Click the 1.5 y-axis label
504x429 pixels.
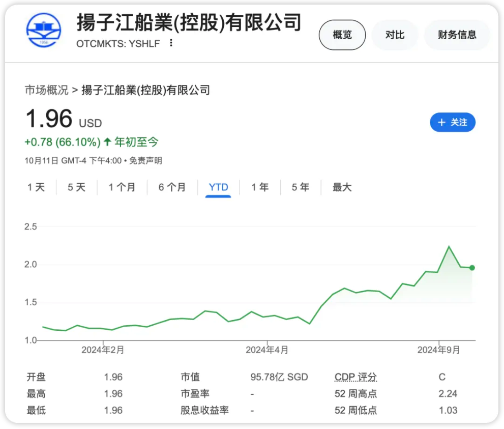(x=31, y=302)
